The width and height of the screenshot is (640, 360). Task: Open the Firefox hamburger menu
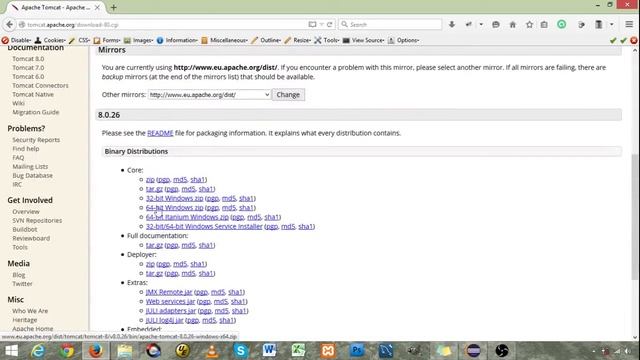[629, 24]
